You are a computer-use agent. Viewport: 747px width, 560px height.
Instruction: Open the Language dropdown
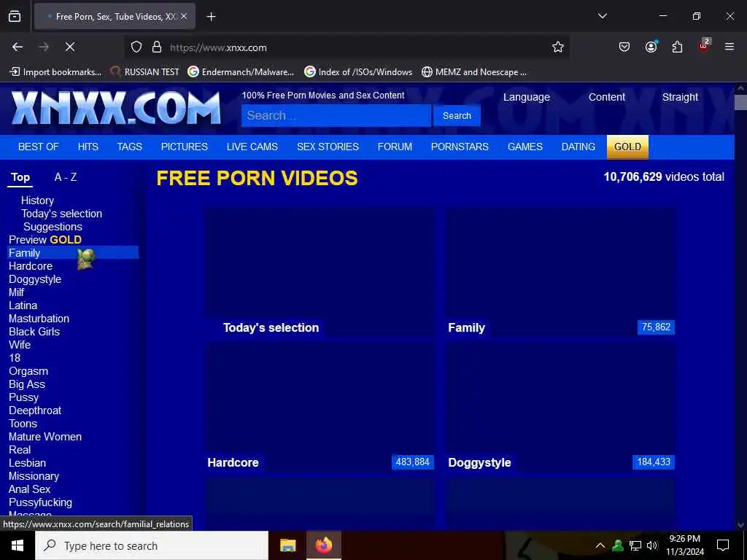click(527, 97)
